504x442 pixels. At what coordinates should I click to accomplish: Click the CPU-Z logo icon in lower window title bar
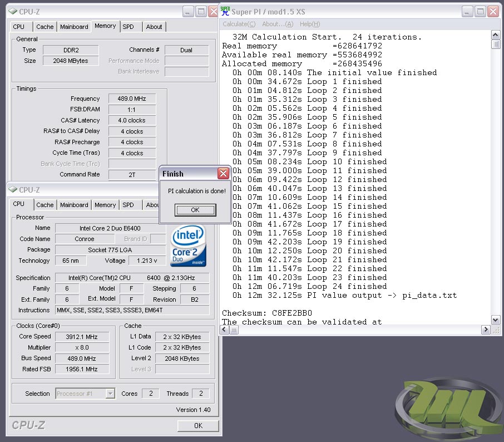(x=13, y=190)
